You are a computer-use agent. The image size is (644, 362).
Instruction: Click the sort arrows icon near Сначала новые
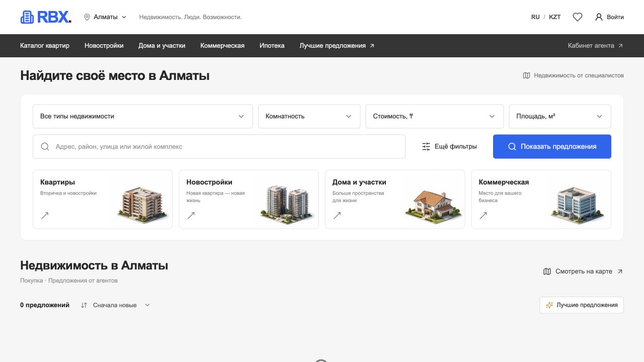point(84,305)
